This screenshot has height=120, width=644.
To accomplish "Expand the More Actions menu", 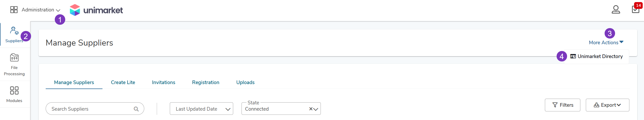I will 606,42.
